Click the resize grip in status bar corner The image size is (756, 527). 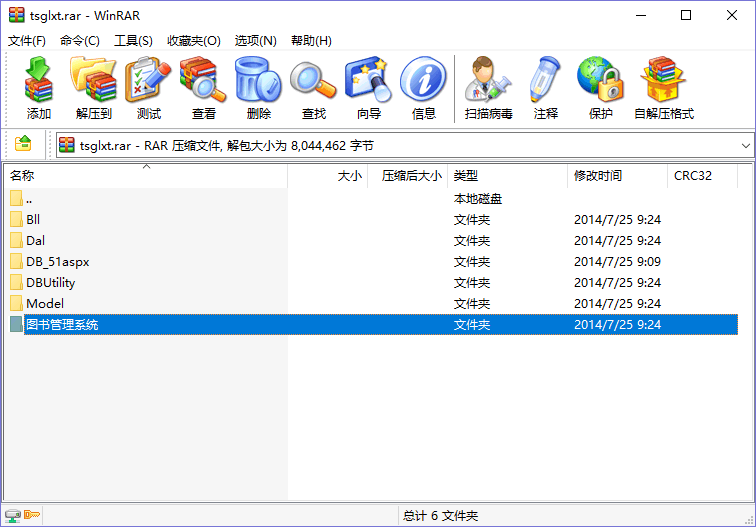point(749,519)
